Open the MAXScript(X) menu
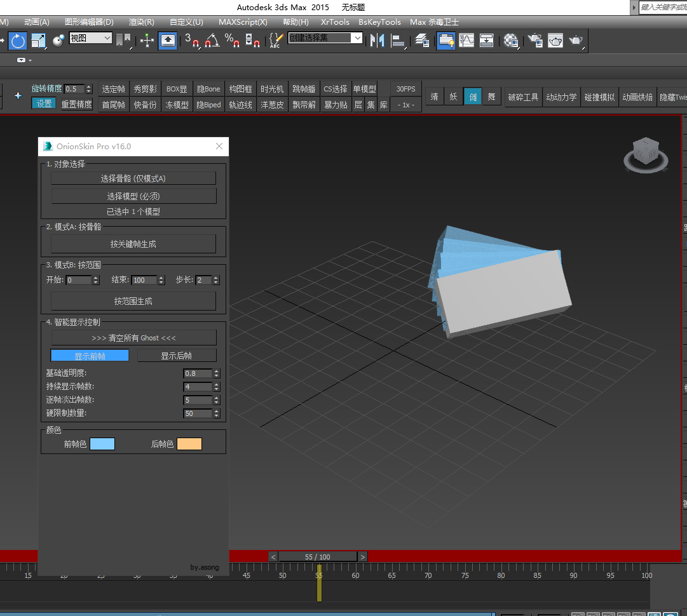Screen dimensions: 687x616 [x=243, y=22]
